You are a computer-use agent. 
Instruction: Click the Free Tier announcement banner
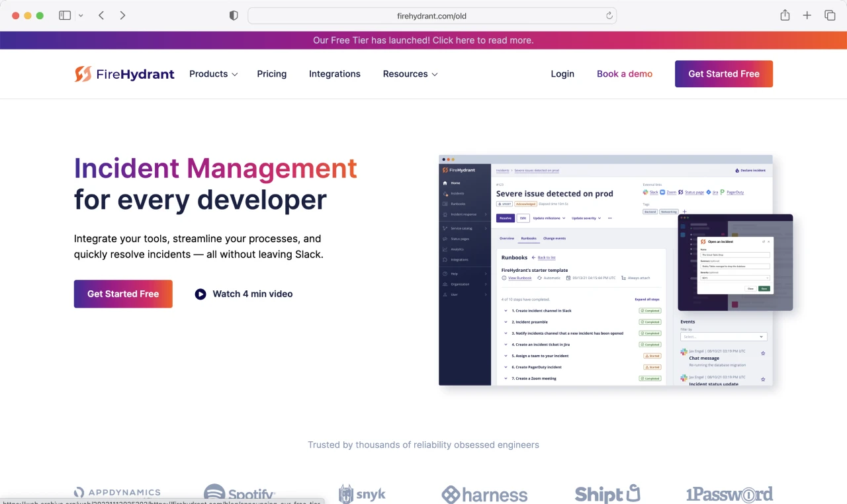[423, 40]
